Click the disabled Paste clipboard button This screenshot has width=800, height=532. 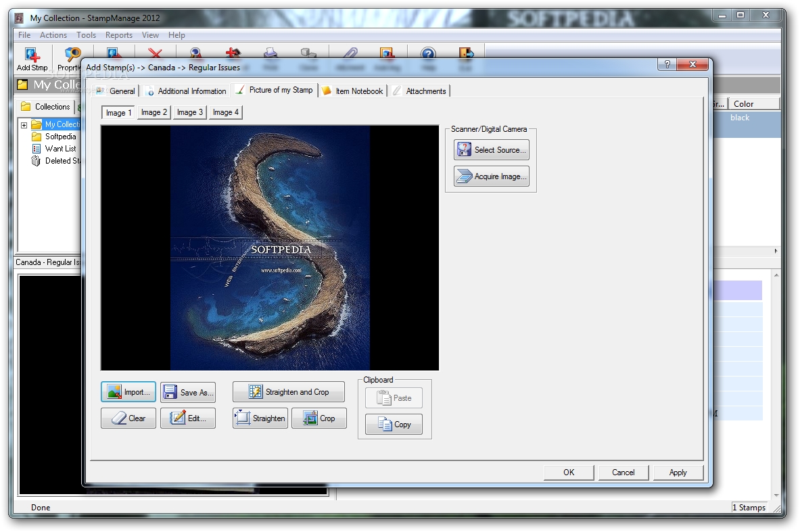[x=394, y=398]
